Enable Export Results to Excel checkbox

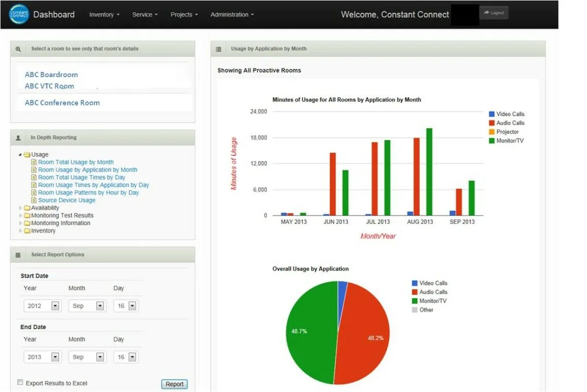point(20,382)
